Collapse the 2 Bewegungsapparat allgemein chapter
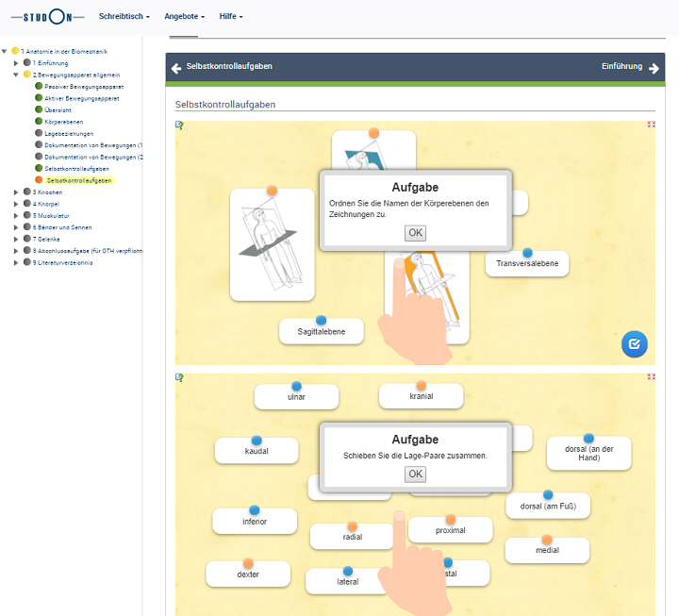Screen dimensions: 679x616 coord(16,74)
